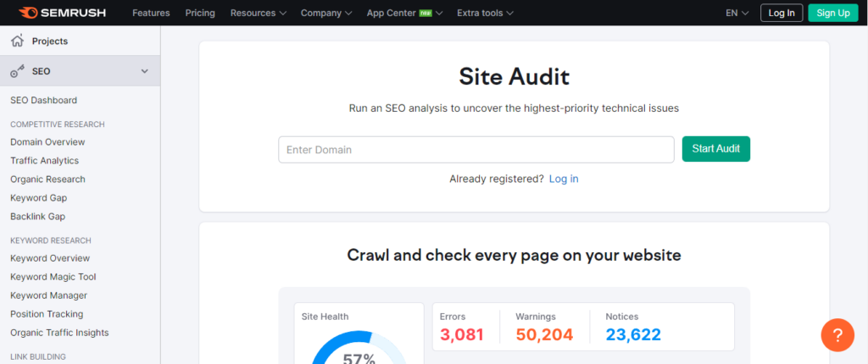Open the orange help question-mark button

coord(837,335)
